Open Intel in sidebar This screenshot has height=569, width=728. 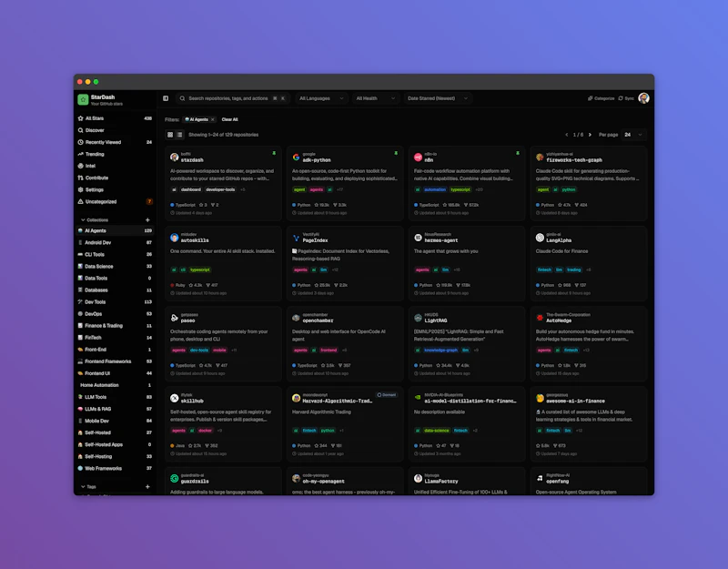(x=115, y=166)
